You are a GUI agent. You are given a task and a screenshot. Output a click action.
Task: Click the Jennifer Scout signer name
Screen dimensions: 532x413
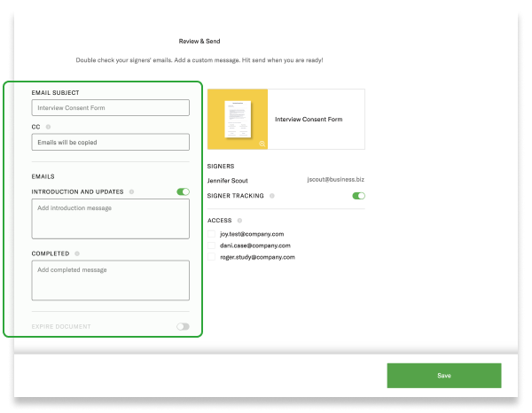[228, 181]
